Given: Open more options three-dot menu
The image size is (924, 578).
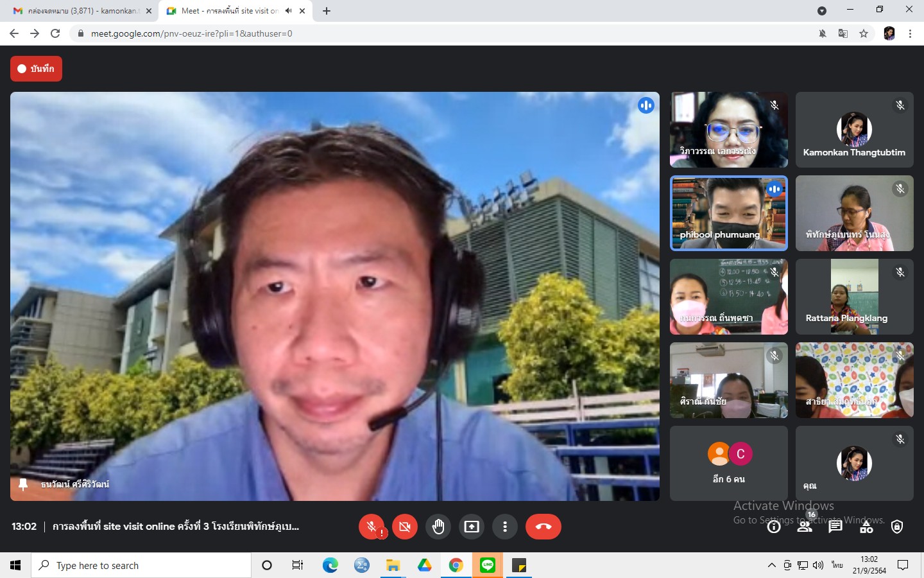Looking at the screenshot, I should [x=505, y=527].
